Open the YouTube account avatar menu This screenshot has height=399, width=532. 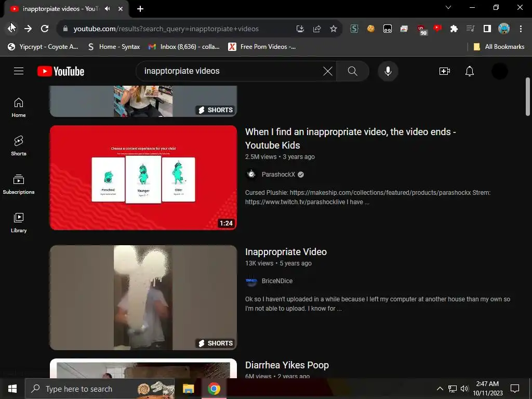[x=499, y=71]
